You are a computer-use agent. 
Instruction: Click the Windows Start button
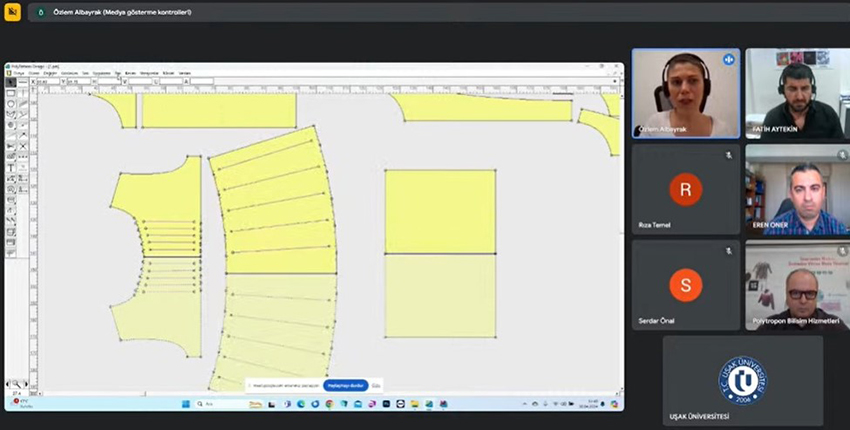tap(185, 404)
